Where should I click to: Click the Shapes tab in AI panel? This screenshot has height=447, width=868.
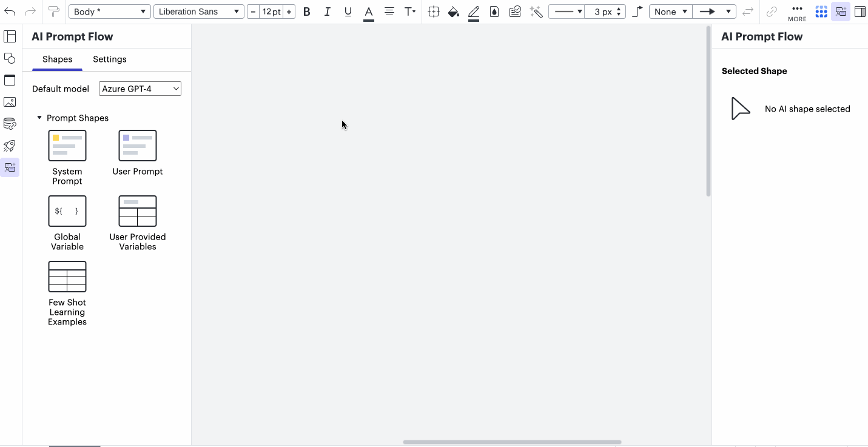56,59
